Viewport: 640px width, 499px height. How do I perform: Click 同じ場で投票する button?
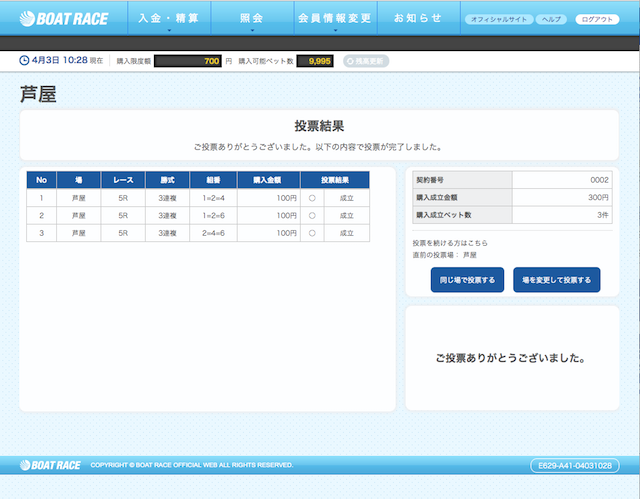pos(468,280)
